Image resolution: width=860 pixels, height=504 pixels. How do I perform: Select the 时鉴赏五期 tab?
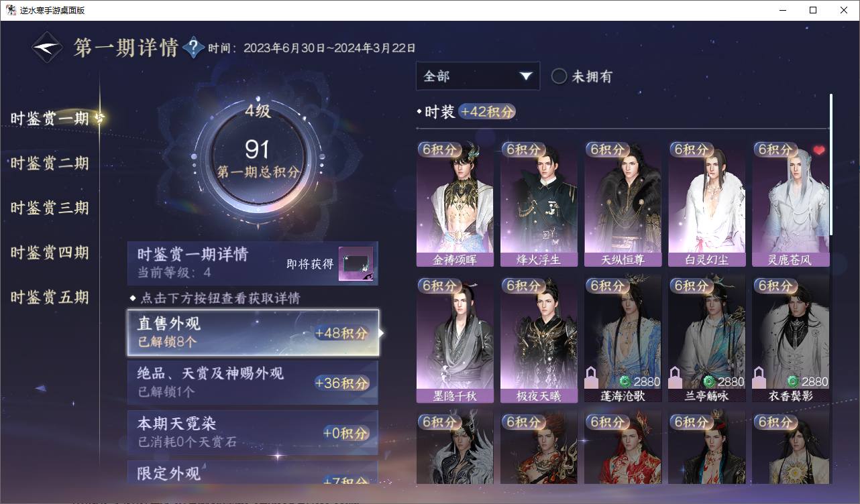coord(50,298)
